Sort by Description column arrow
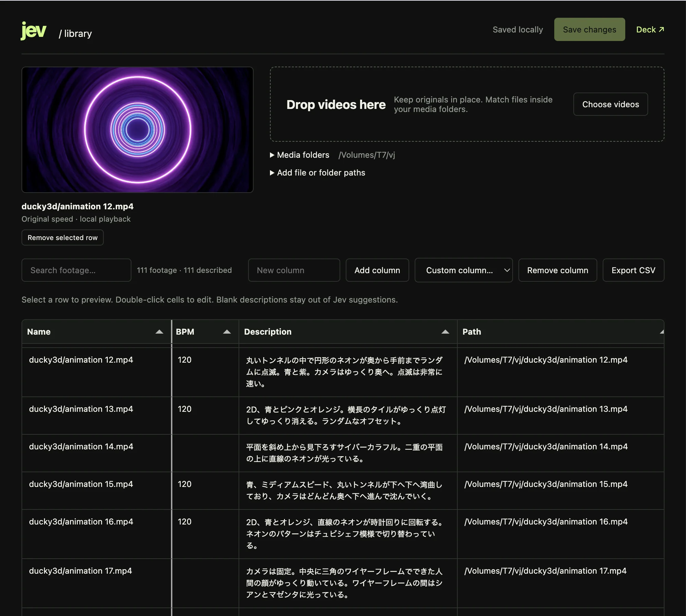 coord(445,332)
